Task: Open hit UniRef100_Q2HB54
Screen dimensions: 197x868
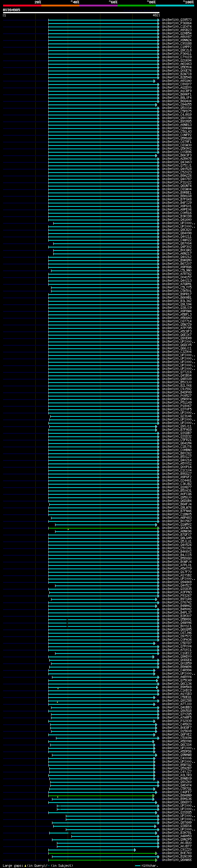Action: (177, 33)
